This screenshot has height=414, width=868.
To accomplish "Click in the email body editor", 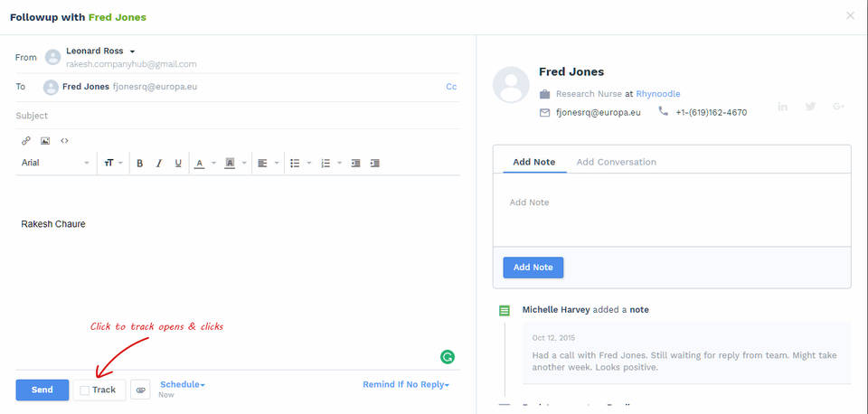I will pyautogui.click(x=238, y=271).
